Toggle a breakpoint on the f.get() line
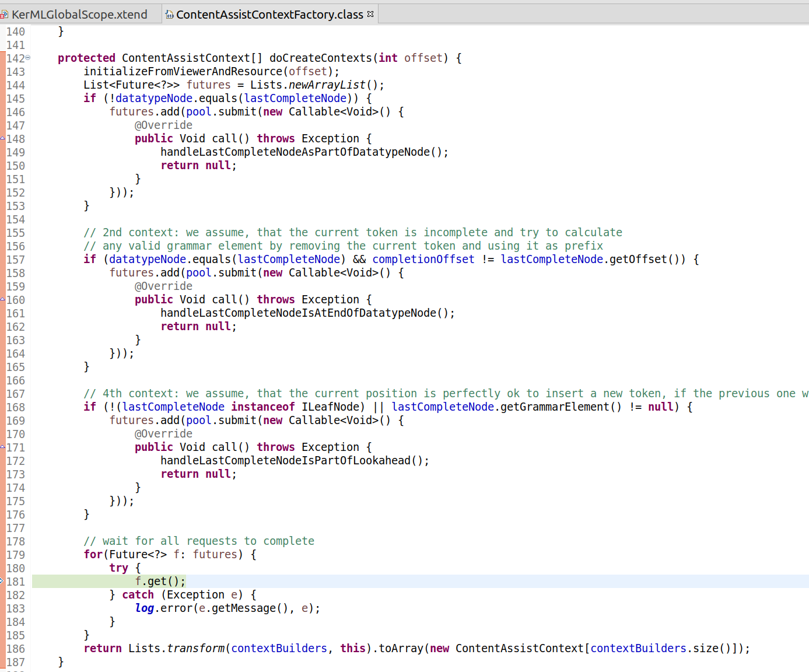Viewport: 809px width, 672px height. coord(16,581)
